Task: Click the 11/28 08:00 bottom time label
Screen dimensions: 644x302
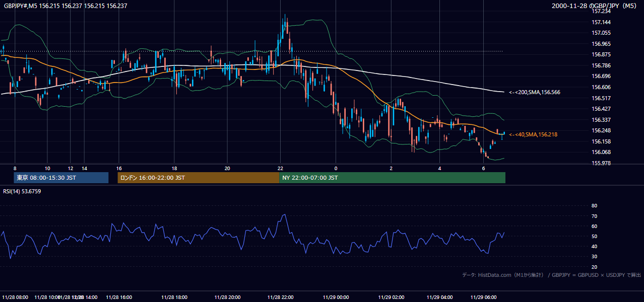Action: pos(15,297)
